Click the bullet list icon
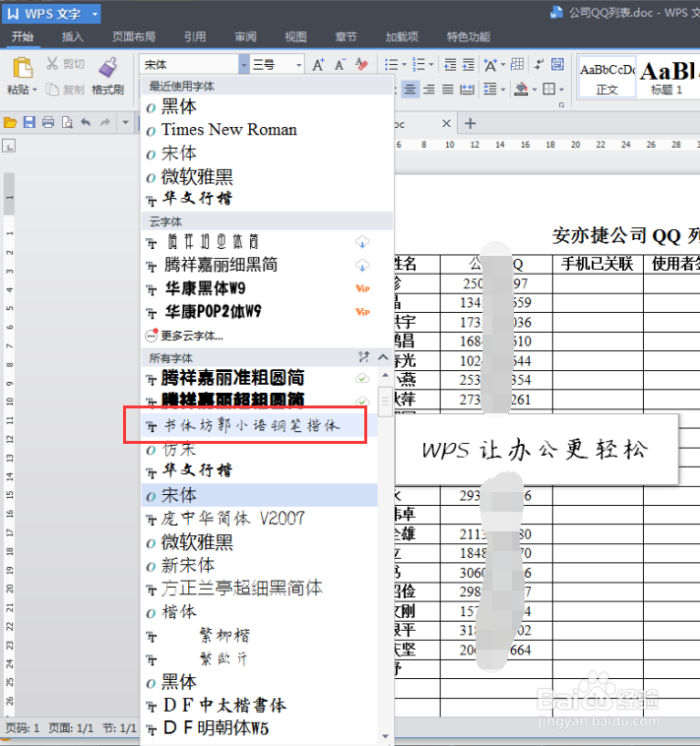 click(x=391, y=64)
